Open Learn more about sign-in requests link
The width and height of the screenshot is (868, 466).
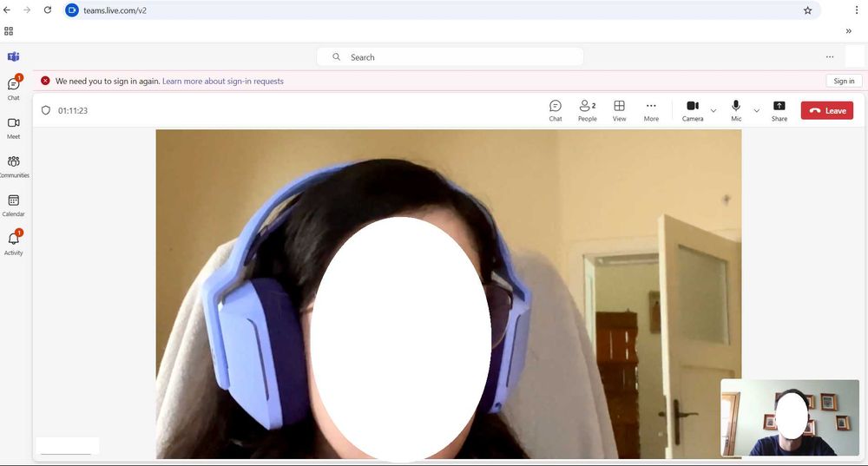click(222, 81)
